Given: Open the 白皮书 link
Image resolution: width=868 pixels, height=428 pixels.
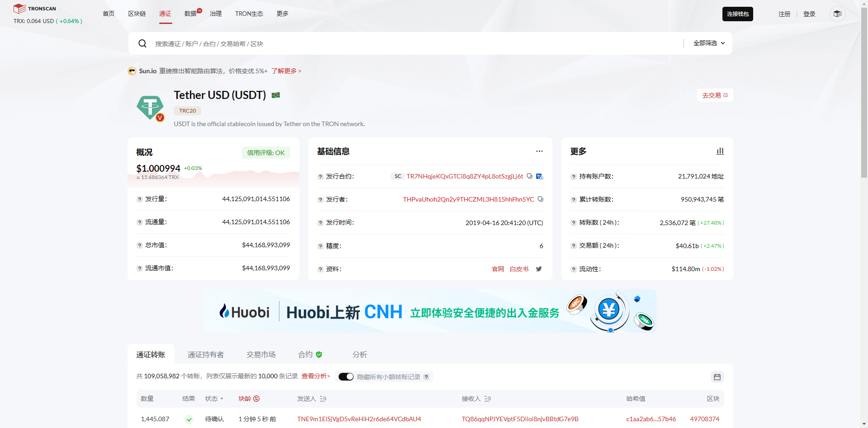Looking at the screenshot, I should pos(519,269).
